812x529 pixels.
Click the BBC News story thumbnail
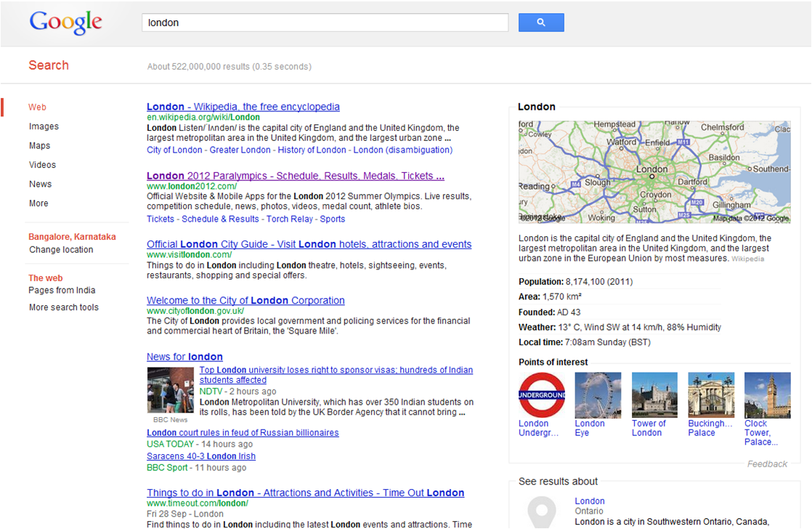[x=170, y=390]
